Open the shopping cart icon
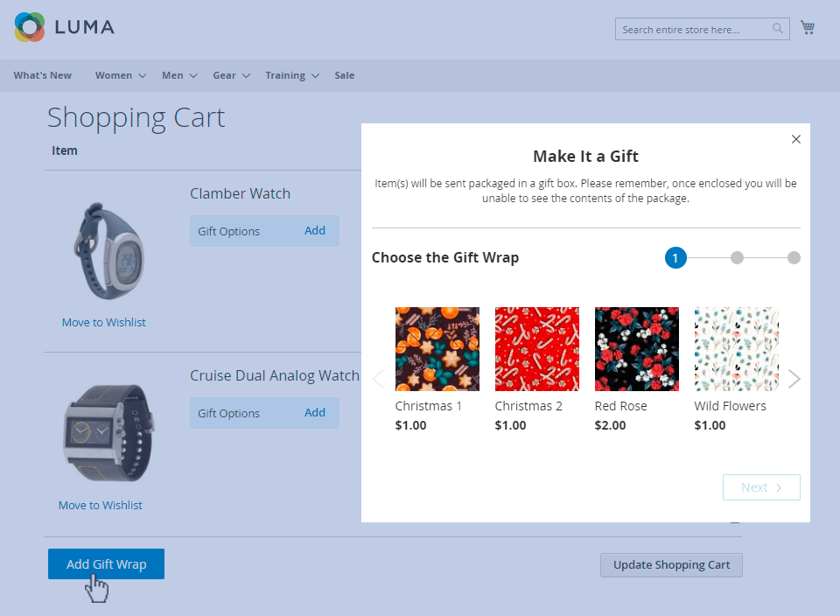The image size is (840, 616). coord(808,28)
